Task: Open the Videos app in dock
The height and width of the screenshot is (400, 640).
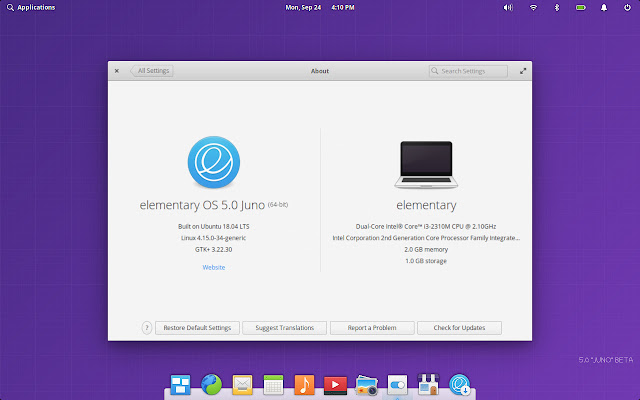Action: tap(336, 384)
